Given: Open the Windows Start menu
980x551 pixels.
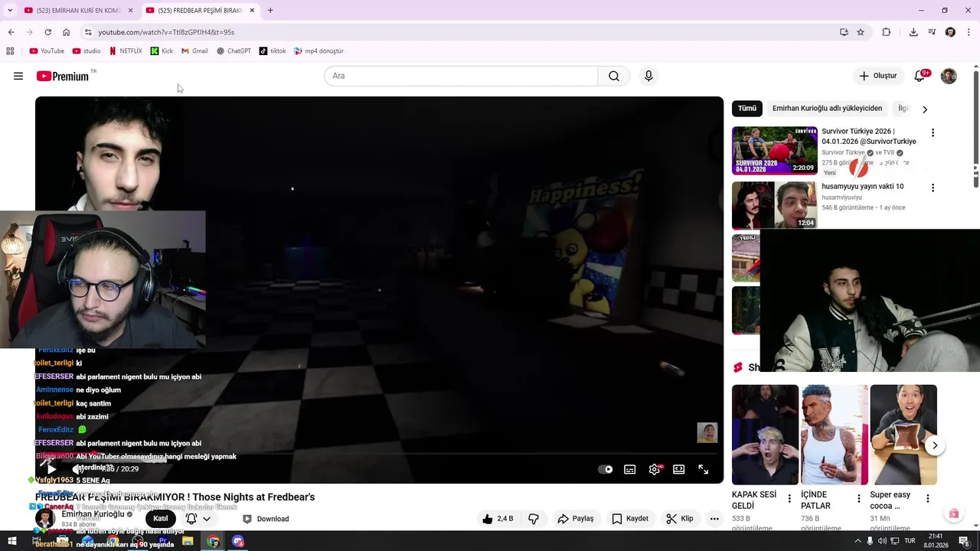Looking at the screenshot, I should [x=12, y=542].
